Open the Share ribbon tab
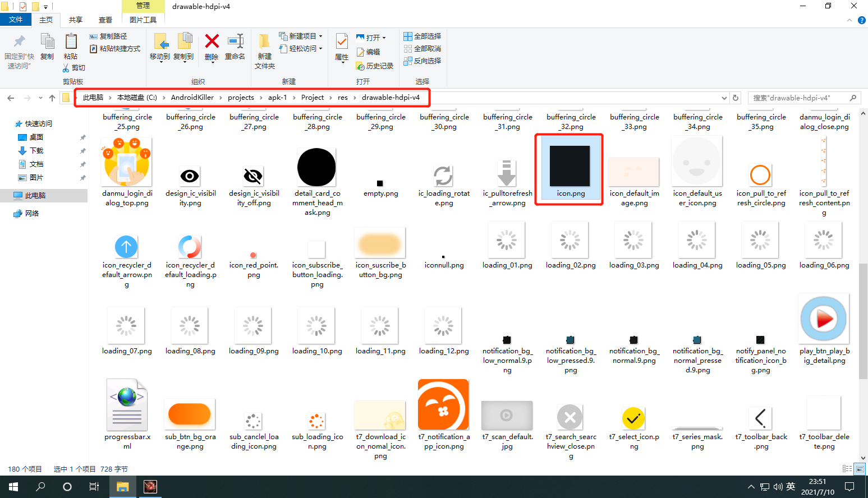This screenshot has height=498, width=868. click(x=76, y=20)
